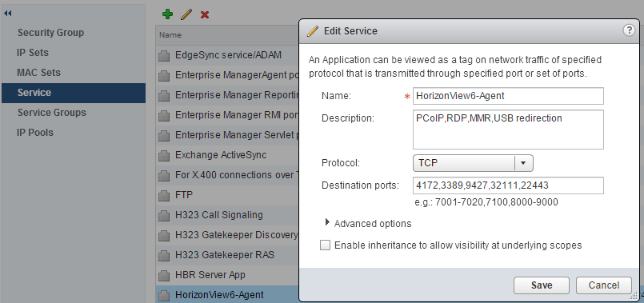This screenshot has height=303, width=644.
Task: Click the icon beside Enterprise Manager Servlet row
Action: tap(164, 135)
